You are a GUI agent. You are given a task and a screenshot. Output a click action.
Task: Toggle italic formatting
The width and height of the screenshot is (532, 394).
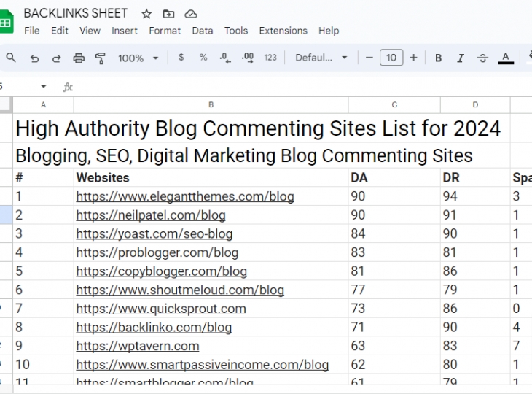461,58
